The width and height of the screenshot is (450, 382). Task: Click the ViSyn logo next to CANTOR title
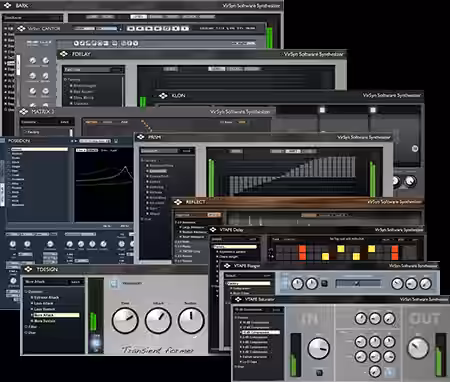[21, 28]
